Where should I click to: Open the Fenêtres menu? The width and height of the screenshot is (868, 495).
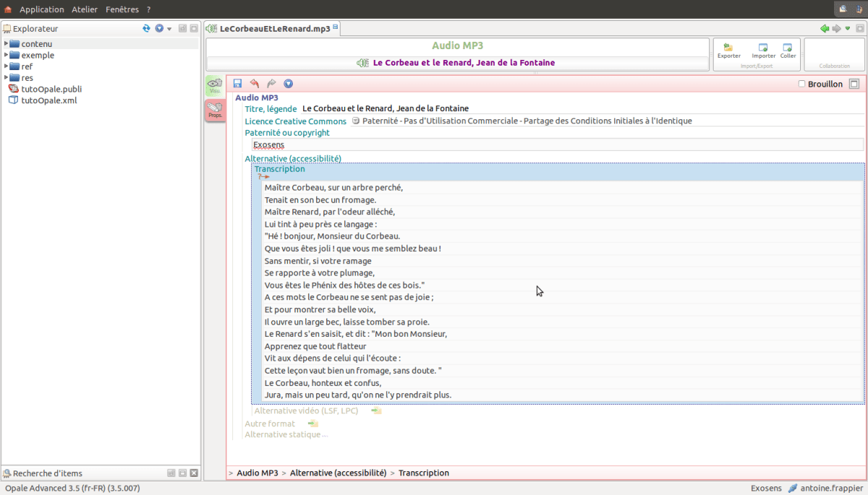click(122, 9)
